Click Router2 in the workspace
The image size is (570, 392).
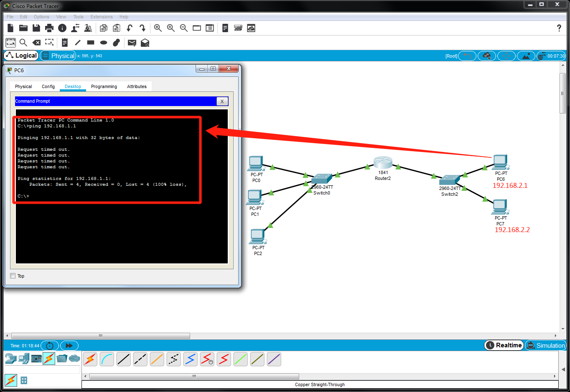pos(383,163)
